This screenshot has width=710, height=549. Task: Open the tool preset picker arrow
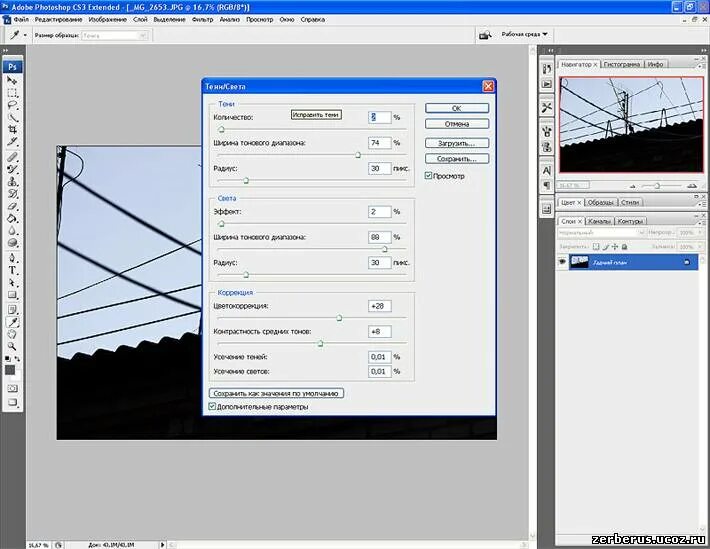[25, 35]
